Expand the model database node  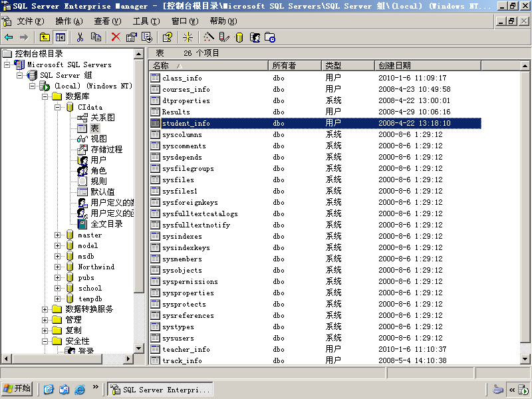pos(57,245)
